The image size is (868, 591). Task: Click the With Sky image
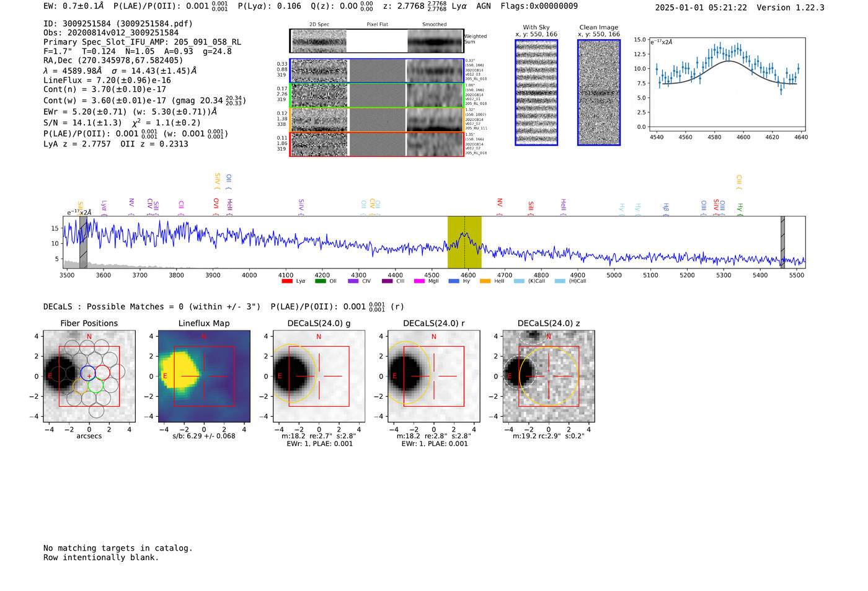(536, 92)
